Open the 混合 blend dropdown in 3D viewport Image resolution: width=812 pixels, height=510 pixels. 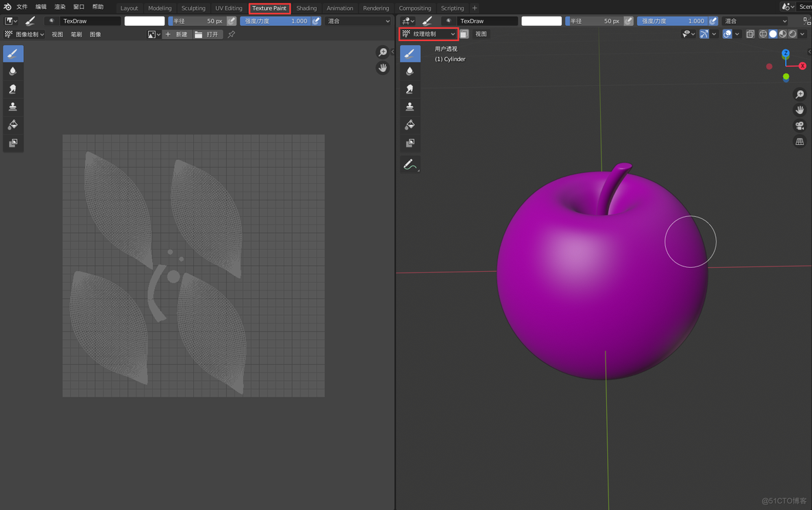[756, 21]
